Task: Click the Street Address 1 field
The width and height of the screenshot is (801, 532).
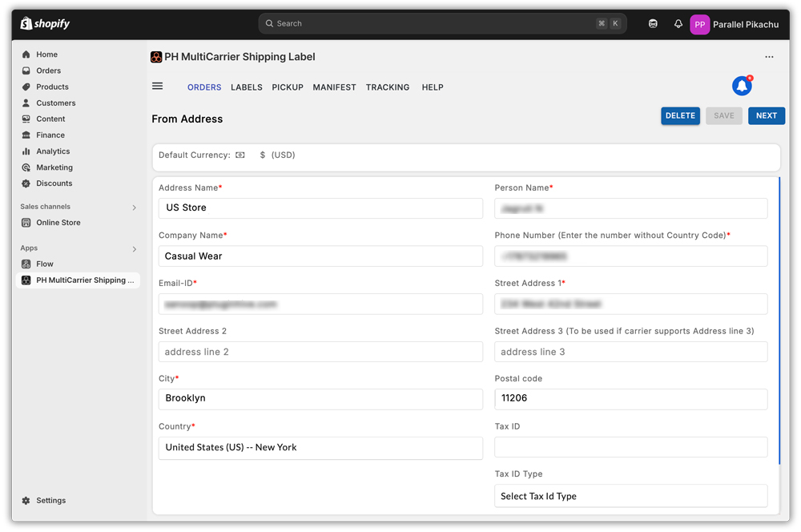Action: click(x=630, y=304)
